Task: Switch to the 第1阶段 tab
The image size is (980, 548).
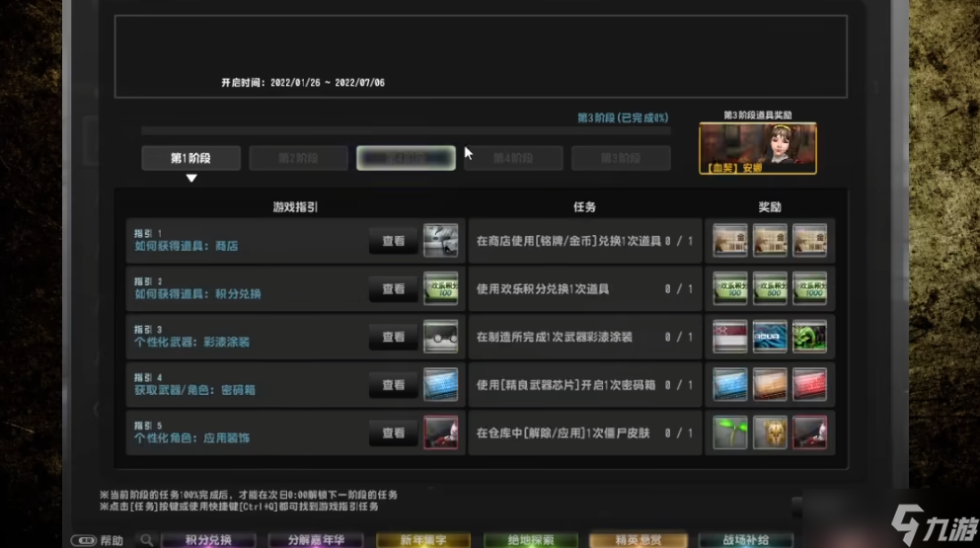Action: (191, 158)
